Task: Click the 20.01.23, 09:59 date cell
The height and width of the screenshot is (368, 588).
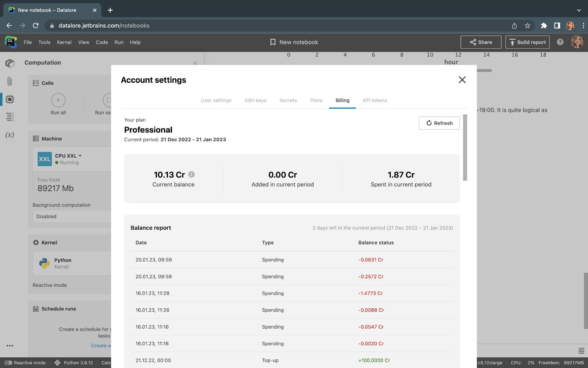Action: pos(154,260)
